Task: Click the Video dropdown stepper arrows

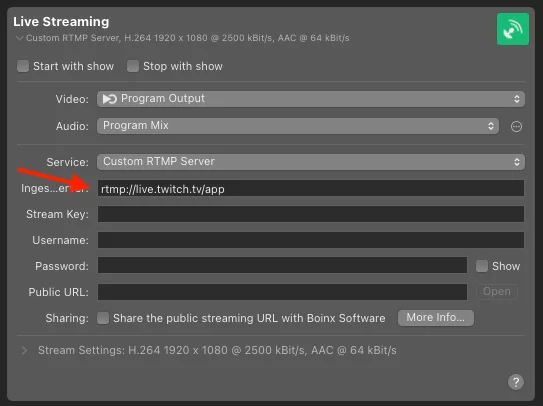Action: [x=517, y=99]
